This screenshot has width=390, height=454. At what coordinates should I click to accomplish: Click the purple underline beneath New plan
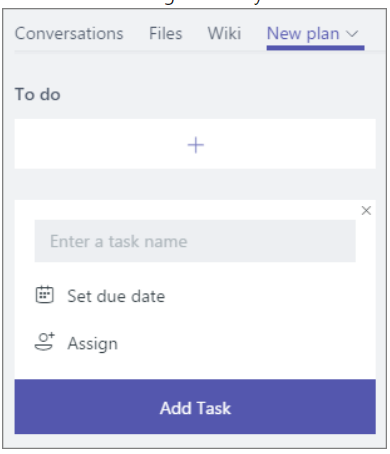[x=315, y=48]
